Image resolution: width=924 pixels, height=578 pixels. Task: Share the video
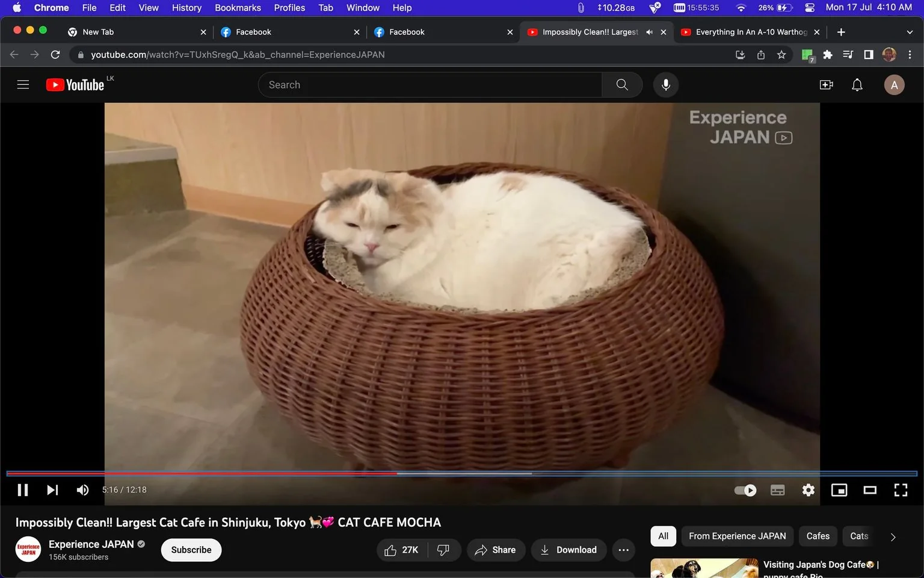[496, 550]
